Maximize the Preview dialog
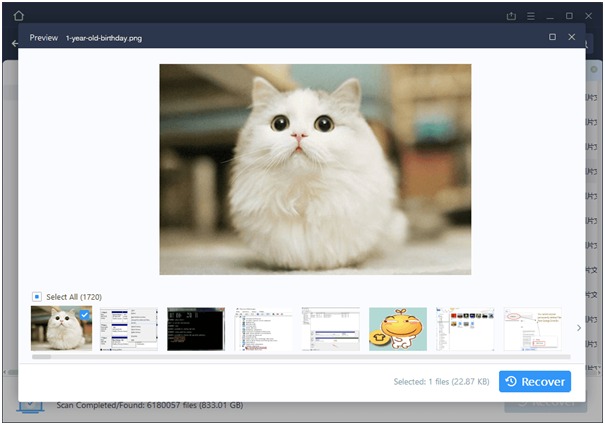 pyautogui.click(x=553, y=37)
